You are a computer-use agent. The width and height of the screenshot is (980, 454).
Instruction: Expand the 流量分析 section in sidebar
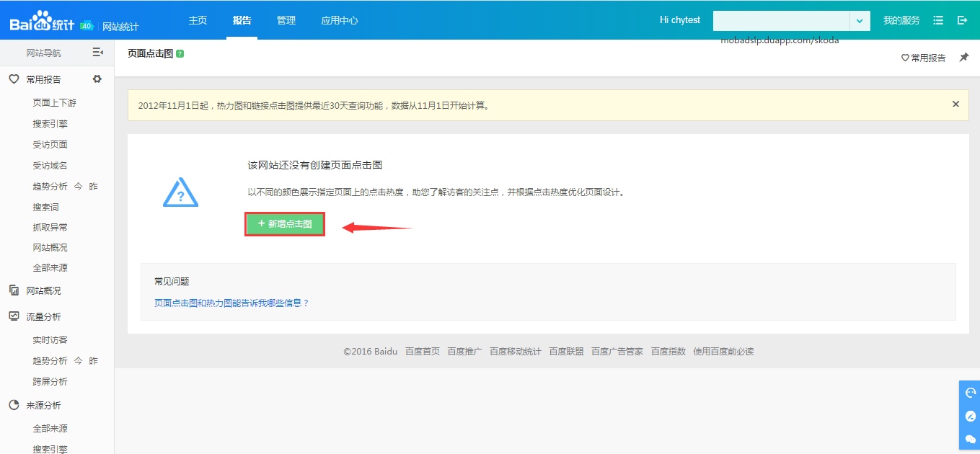(x=43, y=316)
